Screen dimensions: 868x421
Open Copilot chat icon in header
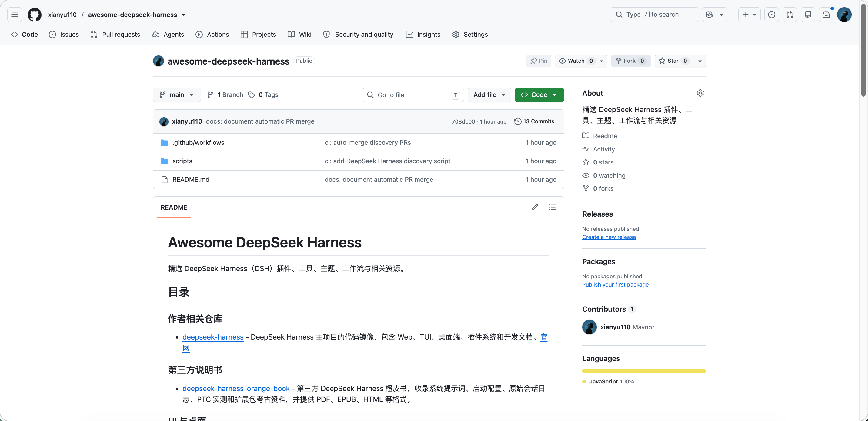[709, 15]
